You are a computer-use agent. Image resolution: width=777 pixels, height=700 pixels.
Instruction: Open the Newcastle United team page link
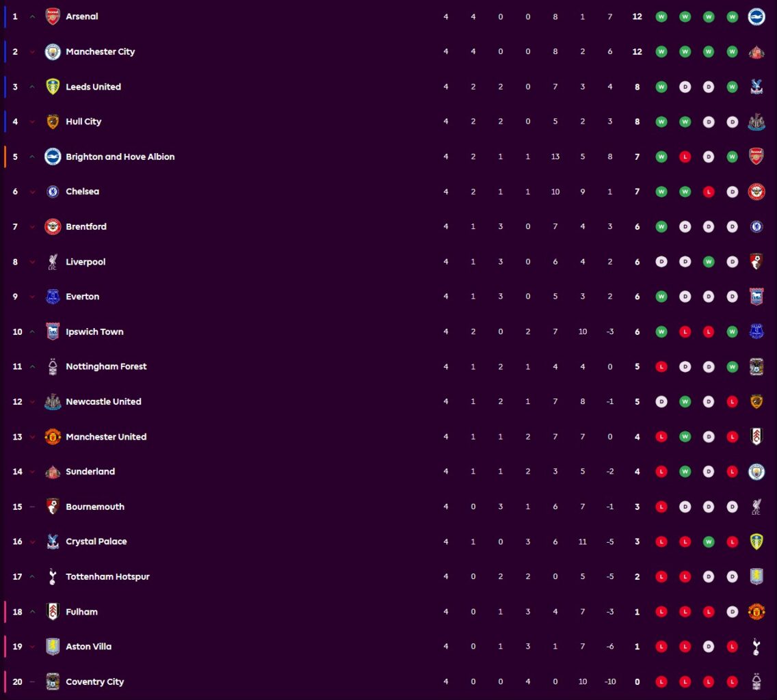point(103,402)
